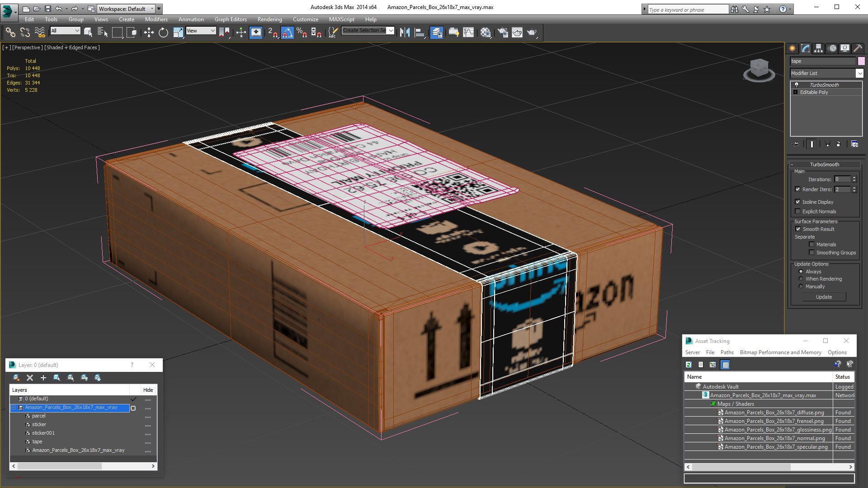Click the Perspective viewport label
The image size is (868, 488).
(27, 47)
